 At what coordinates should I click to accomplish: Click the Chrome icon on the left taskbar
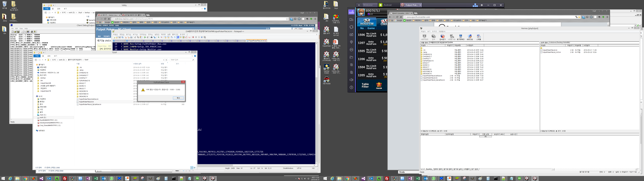pos(26,178)
